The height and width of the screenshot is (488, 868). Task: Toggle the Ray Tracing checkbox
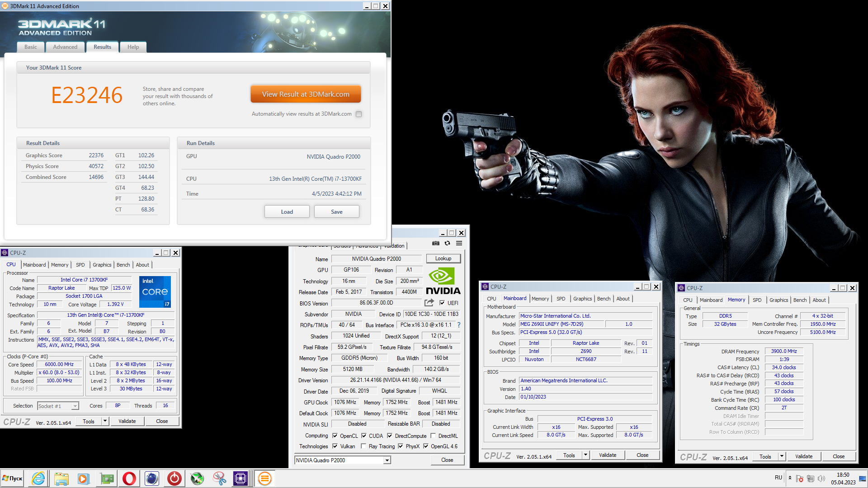coord(363,446)
